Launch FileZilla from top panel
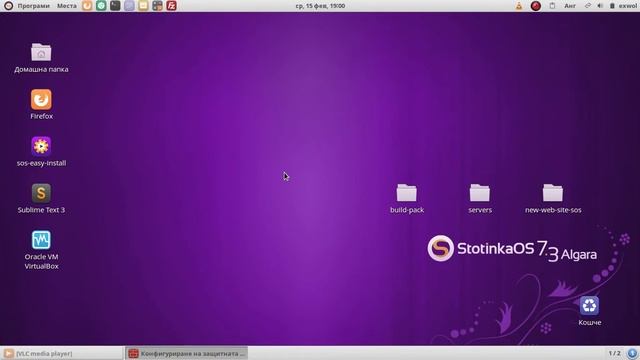Image resolution: width=640 pixels, height=360 pixels. click(171, 6)
